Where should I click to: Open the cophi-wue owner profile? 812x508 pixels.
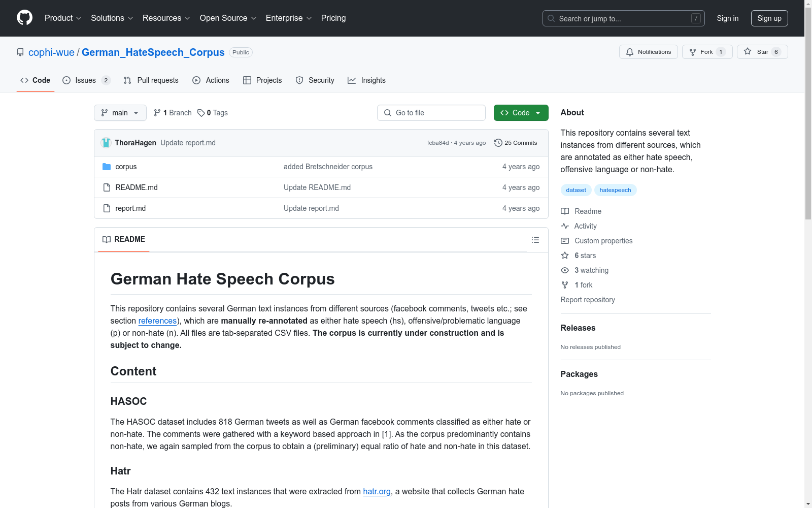pyautogui.click(x=51, y=52)
